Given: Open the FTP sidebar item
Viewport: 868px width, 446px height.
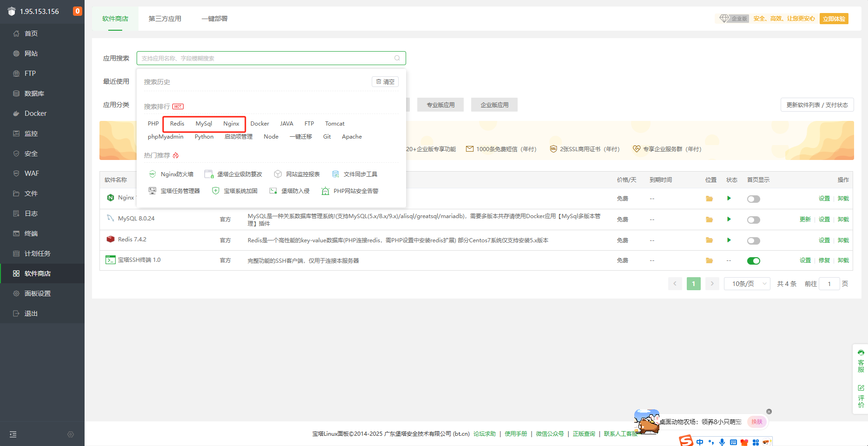Looking at the screenshot, I should tap(42, 73).
